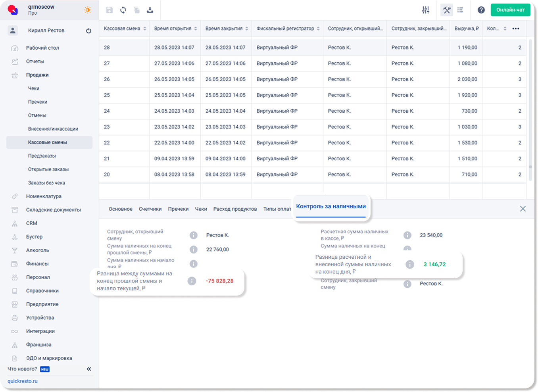Open the filter sliders settings icon

pyautogui.click(x=425, y=10)
